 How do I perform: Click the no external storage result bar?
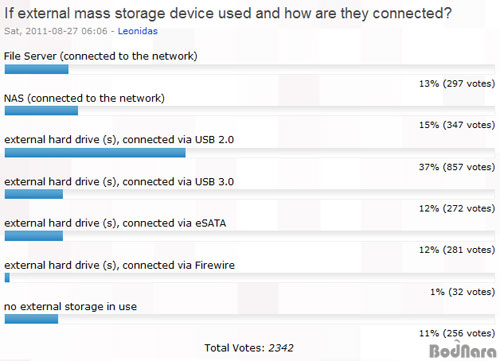click(31, 319)
